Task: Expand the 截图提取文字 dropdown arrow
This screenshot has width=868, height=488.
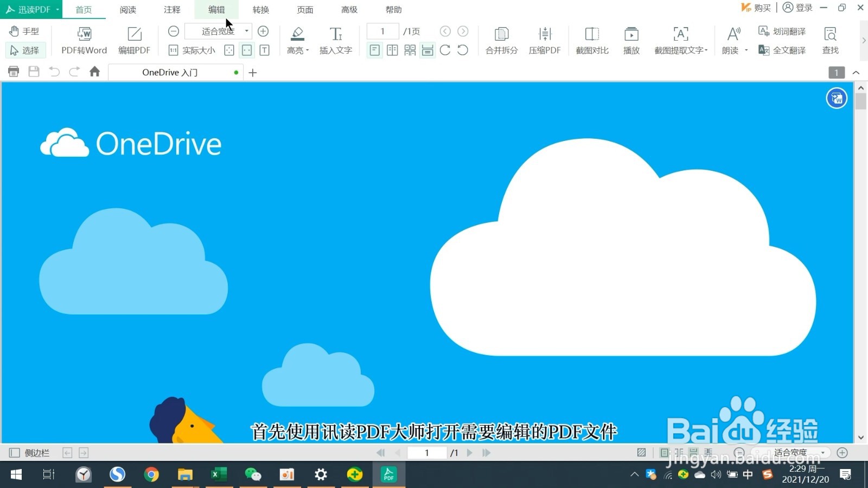Action: click(x=706, y=50)
